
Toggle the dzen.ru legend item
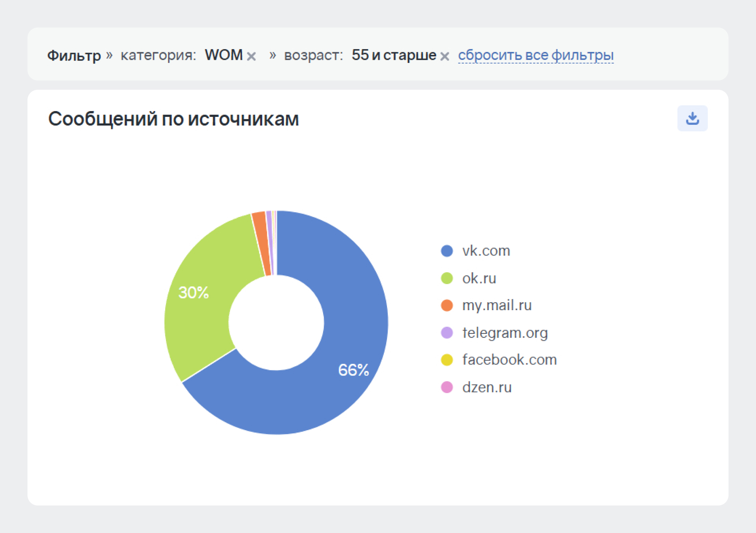click(x=476, y=387)
